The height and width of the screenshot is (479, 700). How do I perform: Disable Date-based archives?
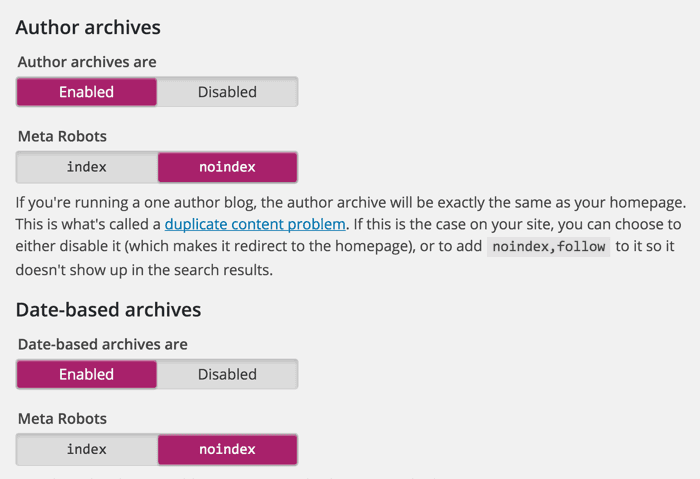pyautogui.click(x=227, y=374)
